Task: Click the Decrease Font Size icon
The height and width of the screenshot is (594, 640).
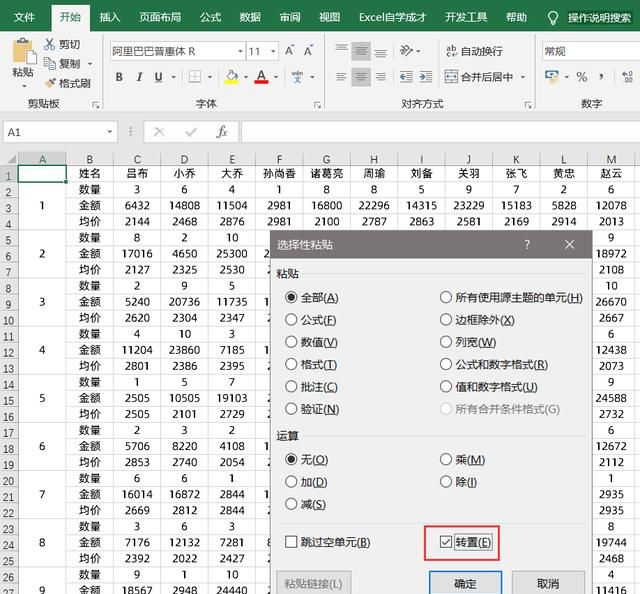Action: 308,51
